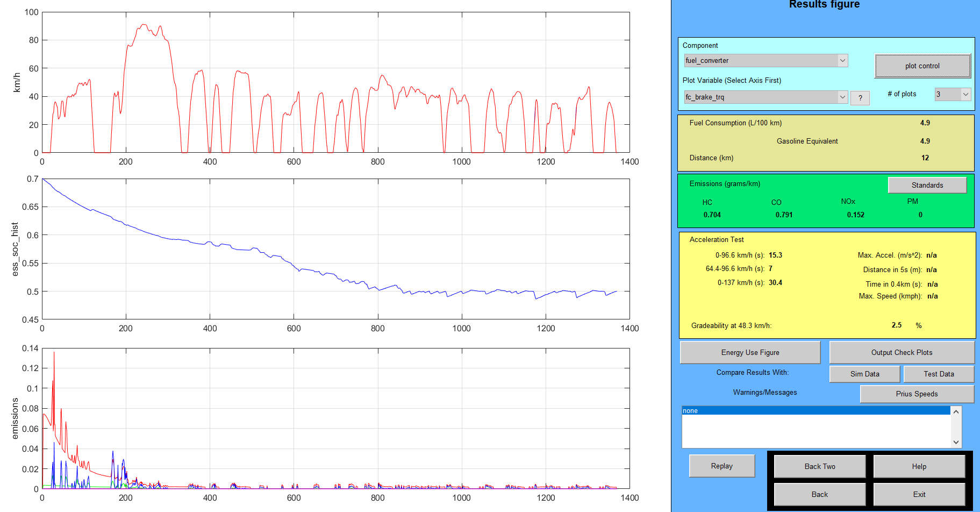
Task: Compare results with Test Data
Action: click(x=939, y=374)
